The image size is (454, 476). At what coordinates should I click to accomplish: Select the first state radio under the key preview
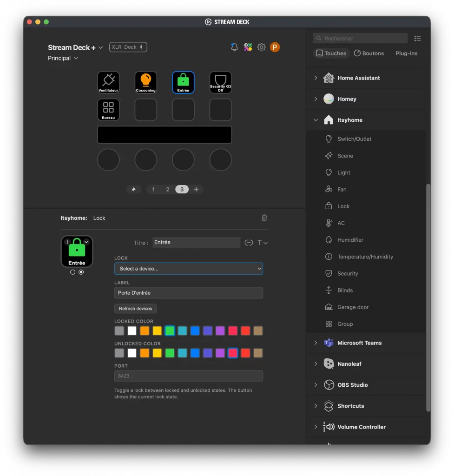coord(72,272)
